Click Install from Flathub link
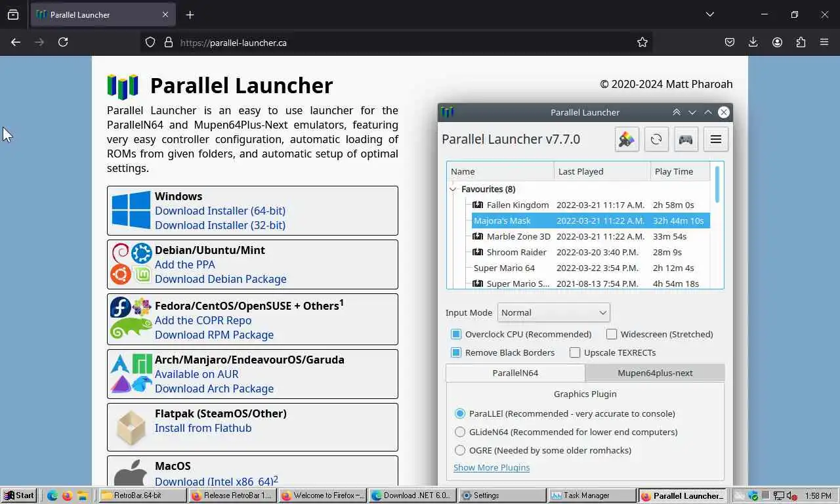 pyautogui.click(x=203, y=428)
